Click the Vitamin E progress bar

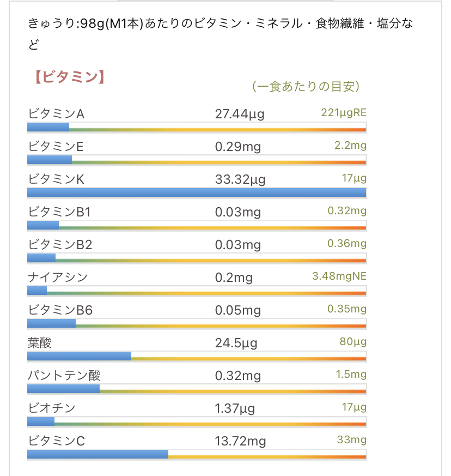pos(197,160)
